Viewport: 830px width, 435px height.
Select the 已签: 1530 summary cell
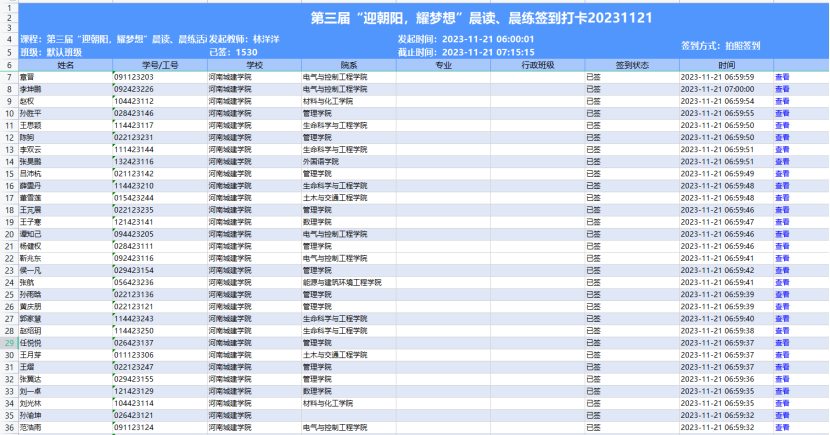tap(232, 51)
